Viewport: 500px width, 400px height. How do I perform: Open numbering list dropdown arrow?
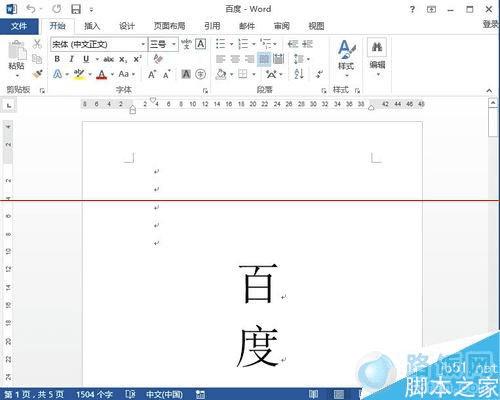(x=253, y=44)
